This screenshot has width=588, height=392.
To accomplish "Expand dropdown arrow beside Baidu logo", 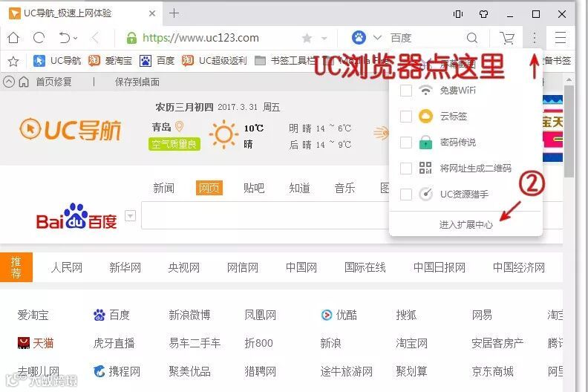I will tap(130, 216).
